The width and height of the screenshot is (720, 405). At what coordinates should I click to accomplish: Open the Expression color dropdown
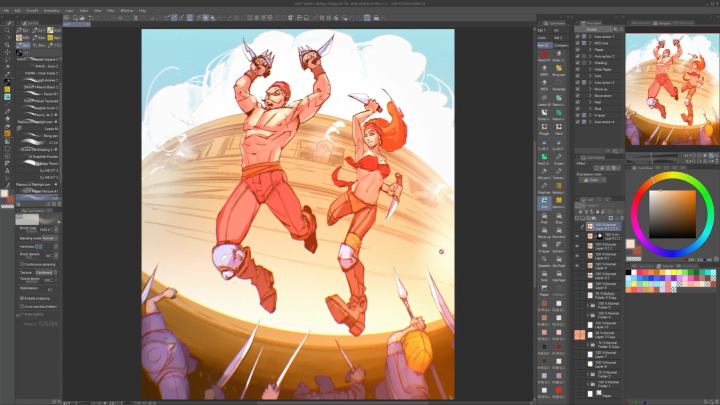coord(592,180)
